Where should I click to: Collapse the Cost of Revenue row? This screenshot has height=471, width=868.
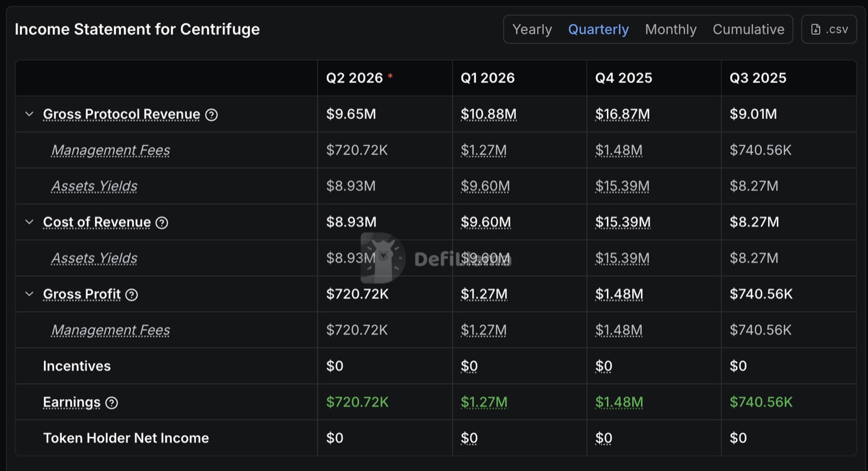pyautogui.click(x=29, y=222)
